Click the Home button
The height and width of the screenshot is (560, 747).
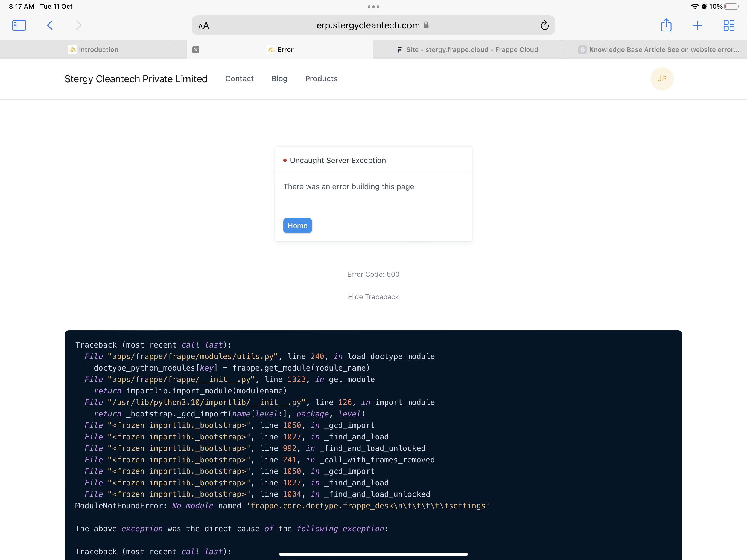tap(297, 225)
